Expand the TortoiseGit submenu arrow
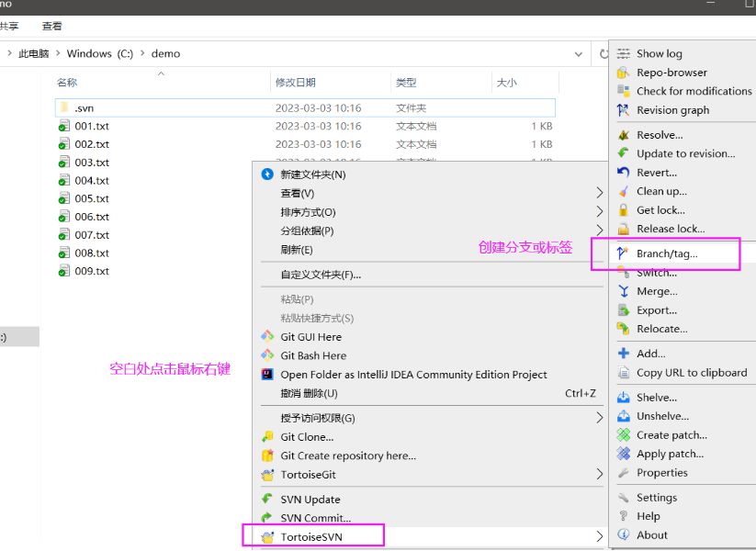The height and width of the screenshot is (551, 756). pyautogui.click(x=599, y=475)
